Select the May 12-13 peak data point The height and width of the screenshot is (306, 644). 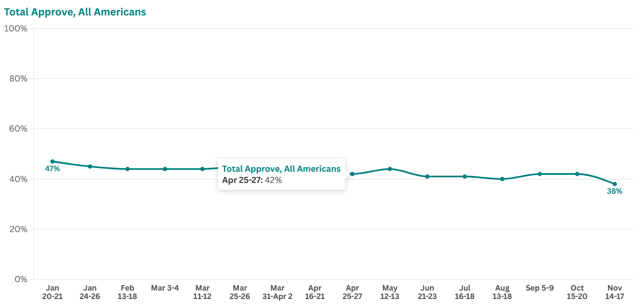(390, 169)
